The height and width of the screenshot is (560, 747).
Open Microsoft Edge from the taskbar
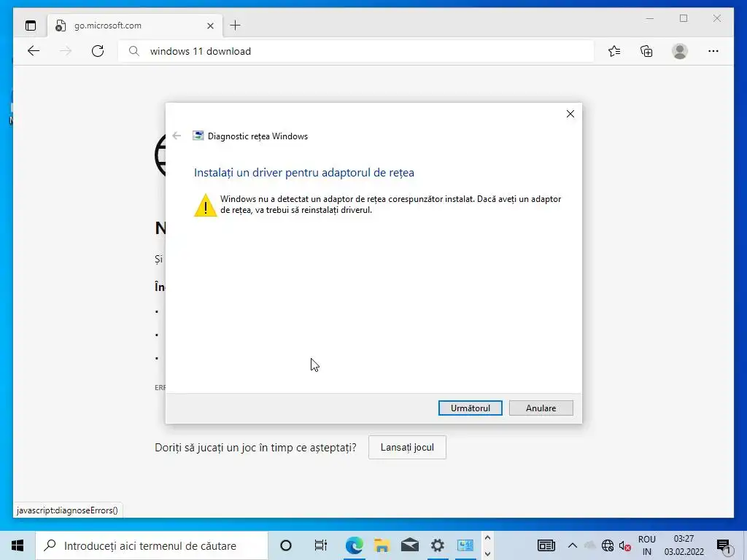[354, 545]
